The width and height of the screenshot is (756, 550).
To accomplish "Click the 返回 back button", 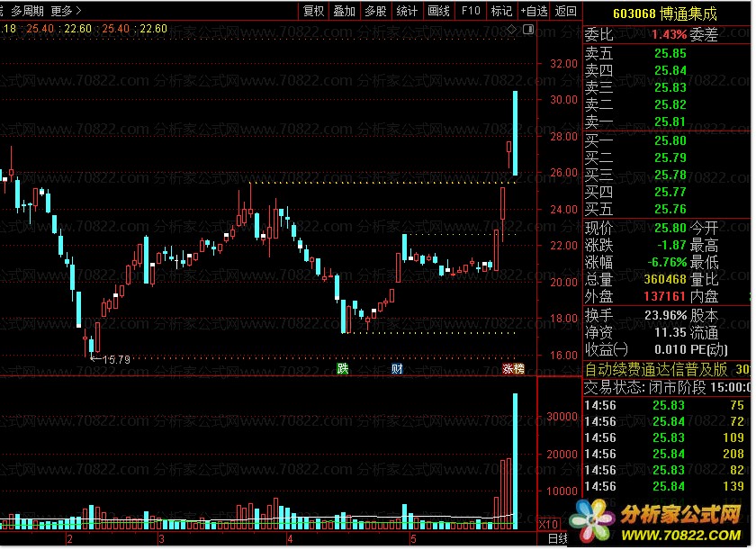I will pyautogui.click(x=565, y=11).
